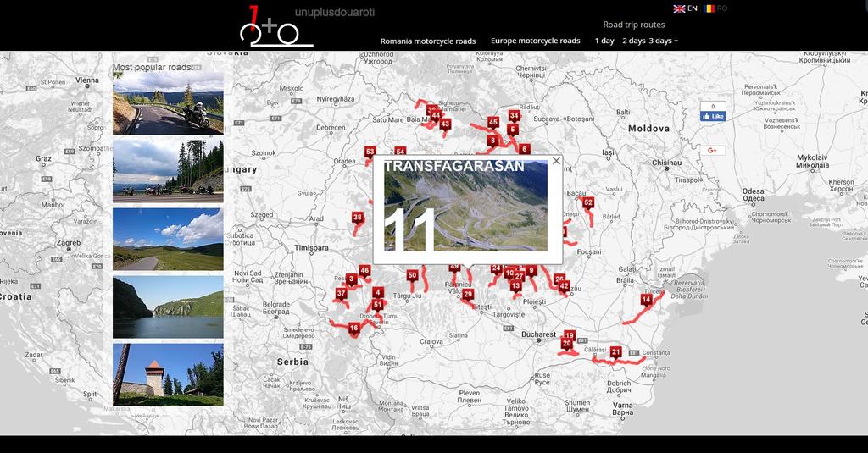Select map marker number 21

click(615, 353)
